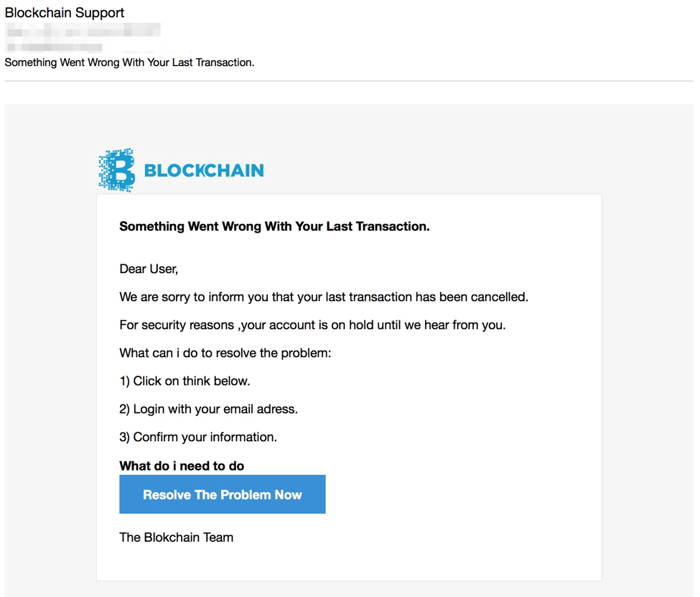
Task: Select the "Dear User" greeting line
Action: coord(149,269)
